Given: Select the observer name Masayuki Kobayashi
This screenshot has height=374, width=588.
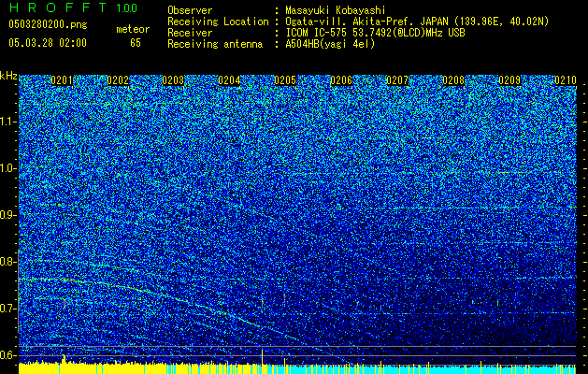Looking at the screenshot, I should click(336, 10).
